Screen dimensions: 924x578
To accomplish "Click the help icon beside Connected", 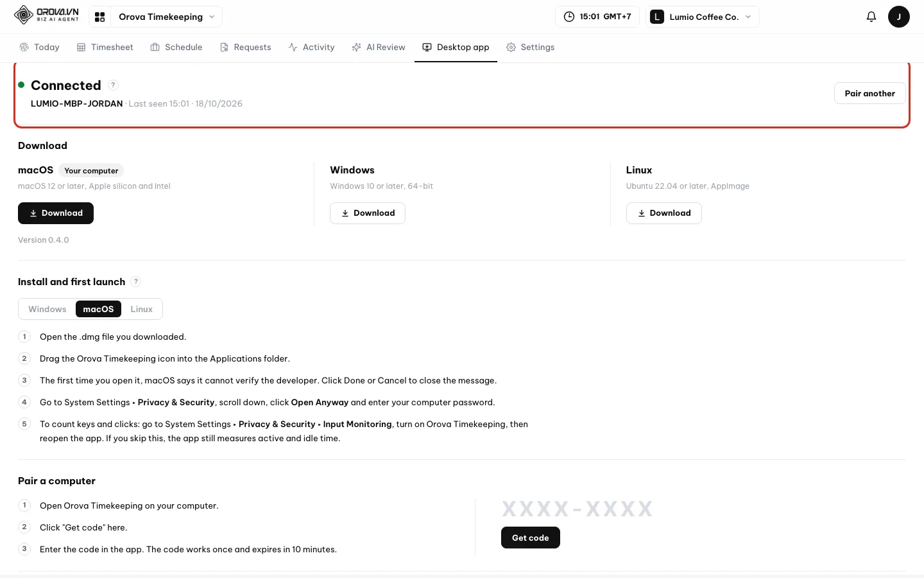I will (x=113, y=85).
